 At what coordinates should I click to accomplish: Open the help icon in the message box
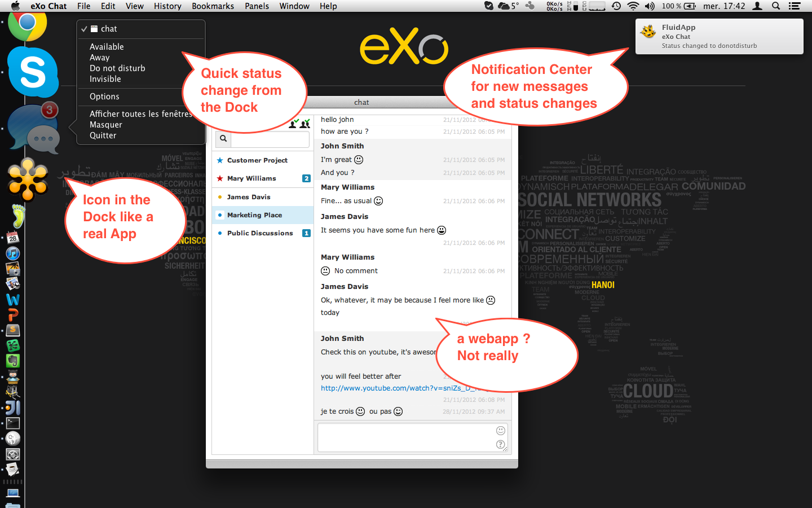point(500,445)
